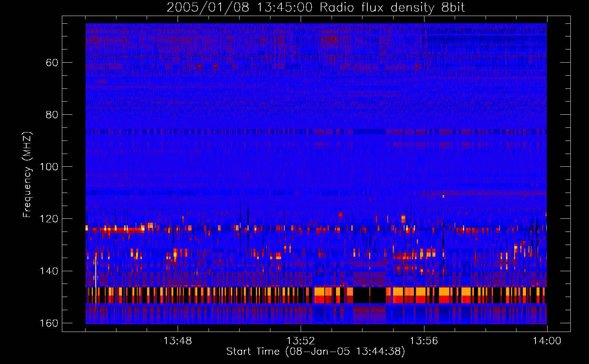Select the 13:48 time tick label
The height and width of the screenshot is (364, 589).
click(178, 341)
